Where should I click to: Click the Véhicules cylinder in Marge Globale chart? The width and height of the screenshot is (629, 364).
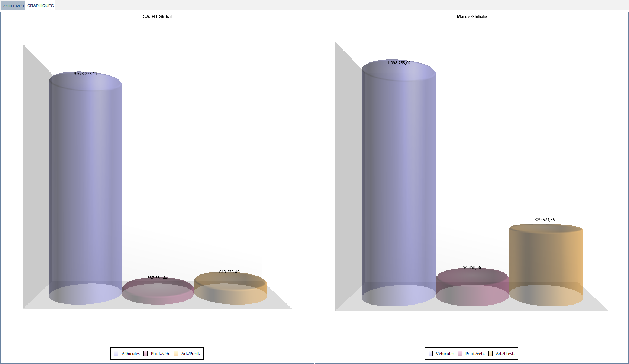pyautogui.click(x=399, y=183)
